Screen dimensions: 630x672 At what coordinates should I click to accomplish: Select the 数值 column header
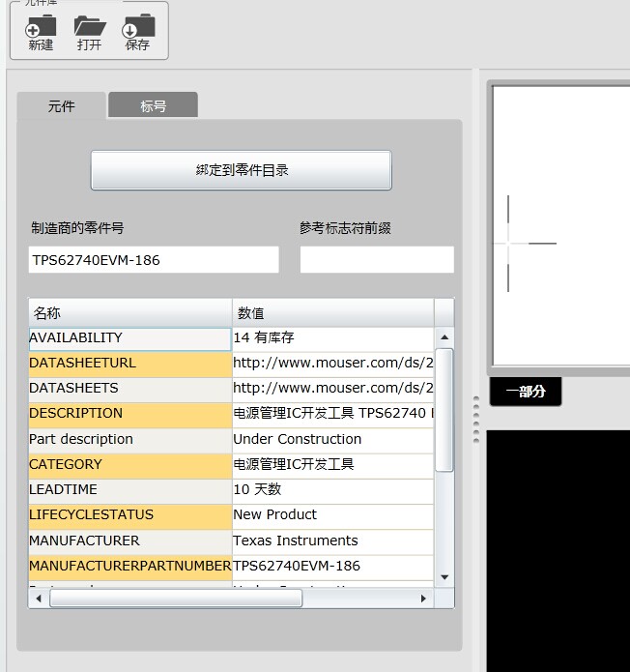pos(333,313)
